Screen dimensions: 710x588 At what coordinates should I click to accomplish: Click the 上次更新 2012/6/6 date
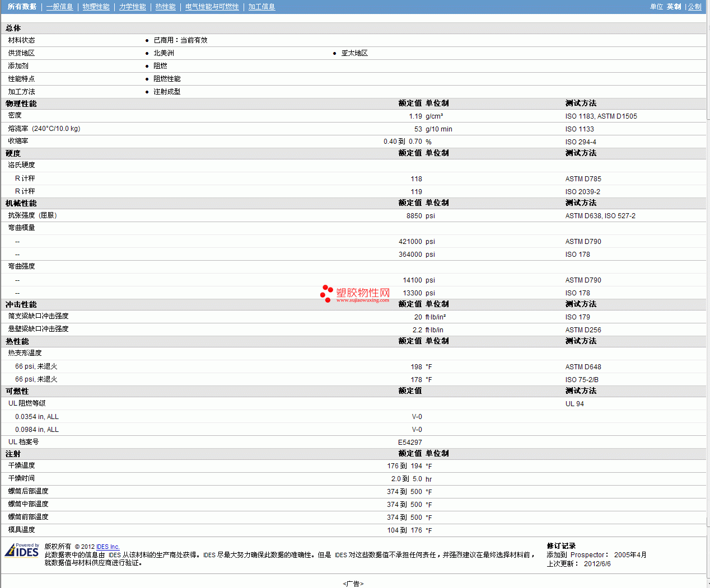click(x=579, y=564)
